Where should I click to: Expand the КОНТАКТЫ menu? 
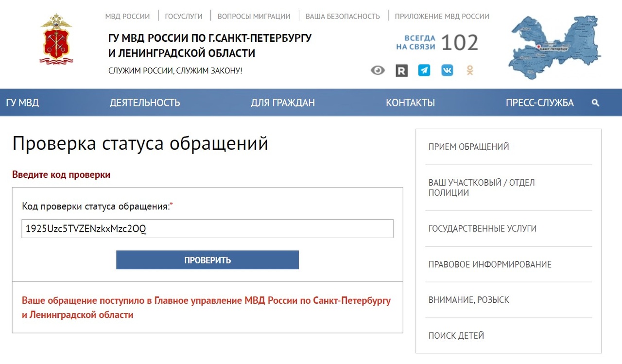pos(410,103)
